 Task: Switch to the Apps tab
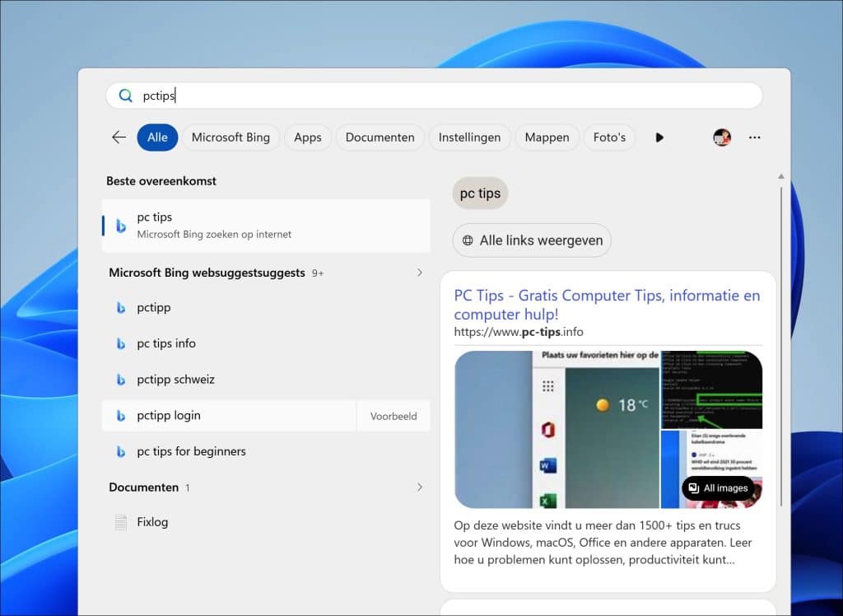point(307,138)
